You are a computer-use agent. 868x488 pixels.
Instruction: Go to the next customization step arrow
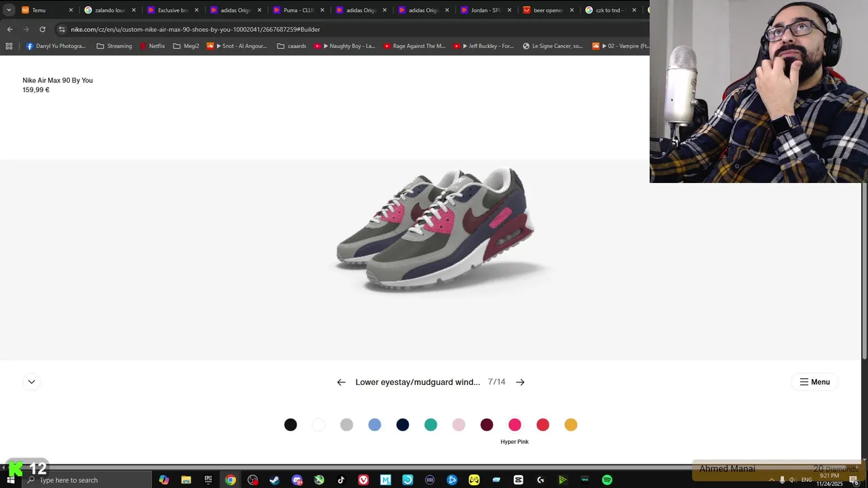[x=520, y=382]
